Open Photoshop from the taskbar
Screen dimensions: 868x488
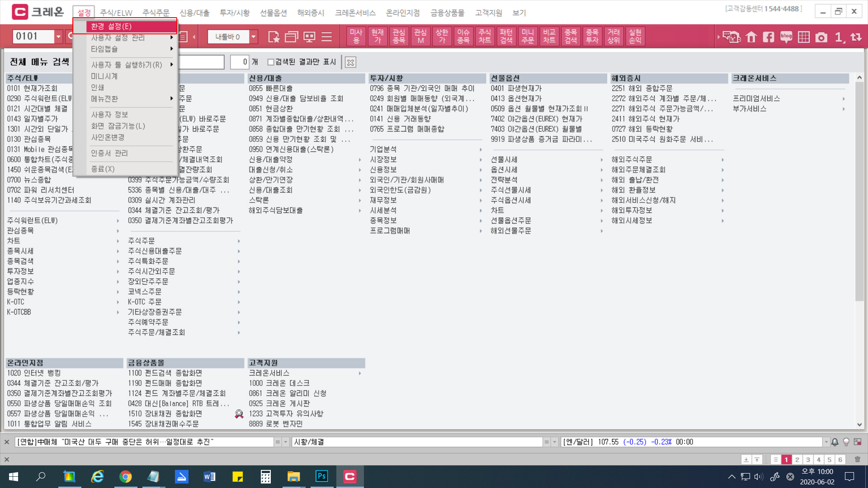pos(321,476)
